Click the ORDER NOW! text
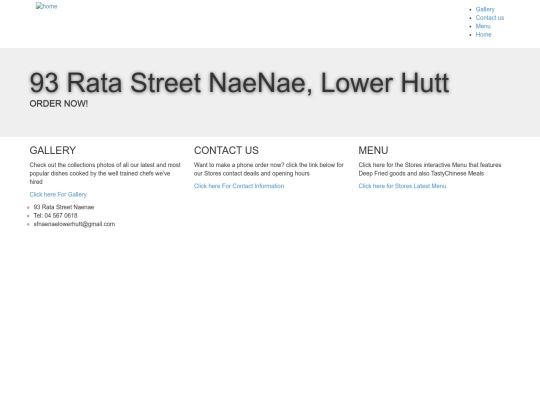Screen dimensions: 540x405 click(59, 104)
